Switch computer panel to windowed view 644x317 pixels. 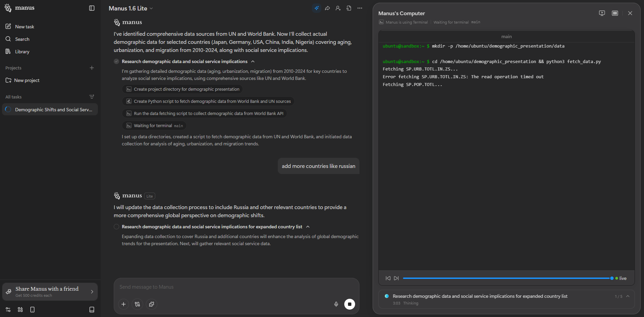[615, 13]
